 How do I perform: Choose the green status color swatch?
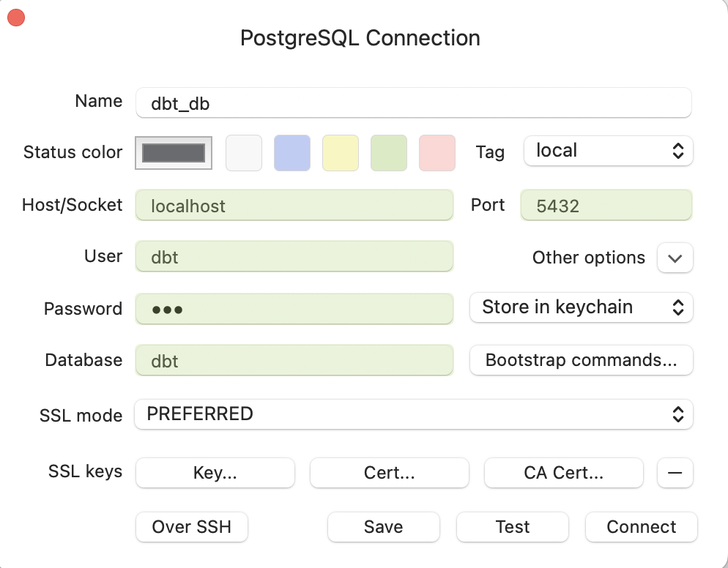tap(389, 153)
